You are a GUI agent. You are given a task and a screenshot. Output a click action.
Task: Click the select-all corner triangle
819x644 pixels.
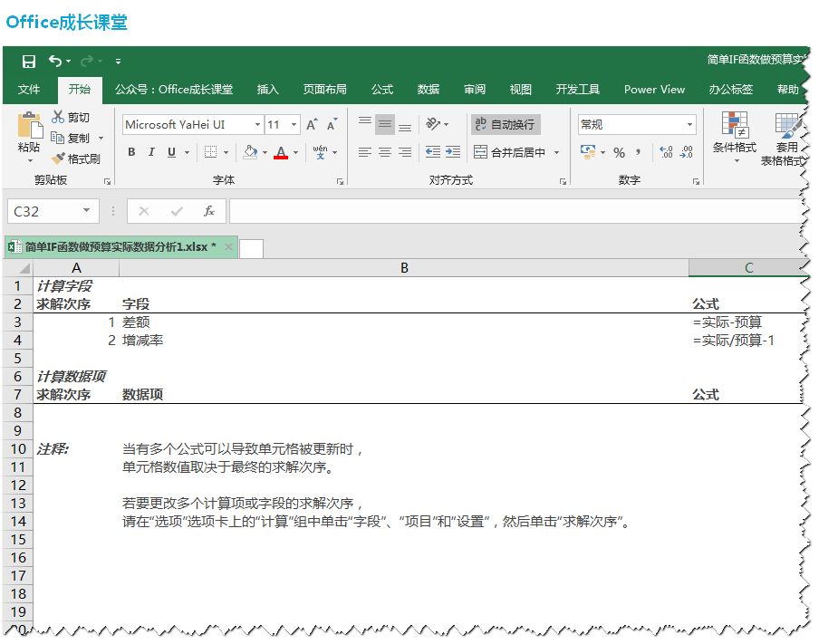click(x=24, y=268)
